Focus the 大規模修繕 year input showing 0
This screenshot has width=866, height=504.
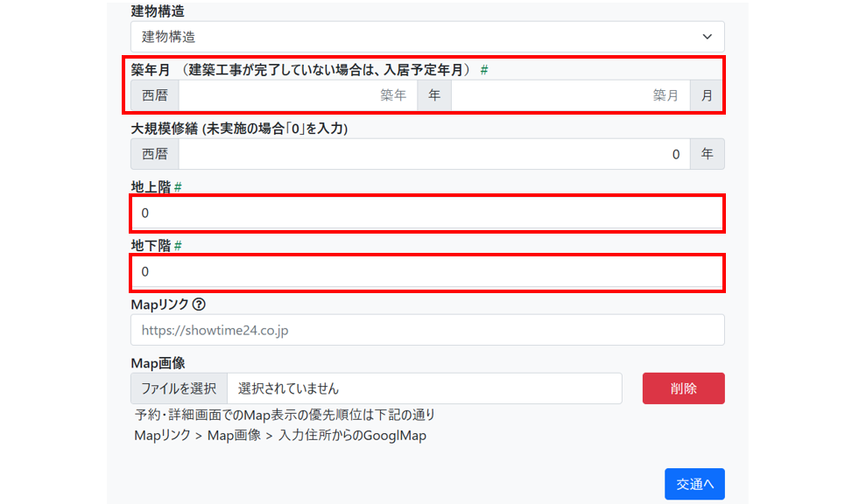coord(433,154)
